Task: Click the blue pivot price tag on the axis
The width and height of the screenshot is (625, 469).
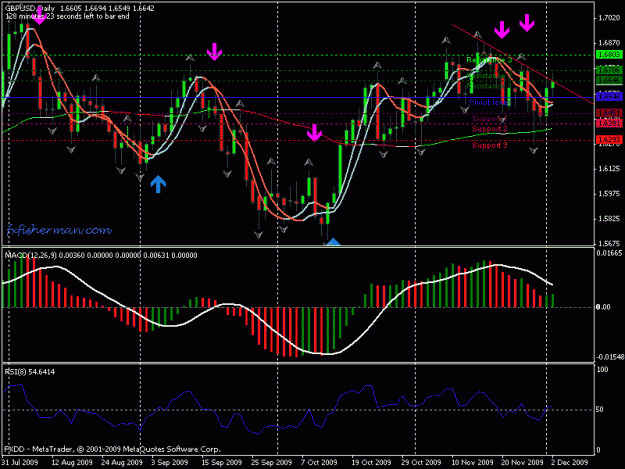Action: point(609,96)
